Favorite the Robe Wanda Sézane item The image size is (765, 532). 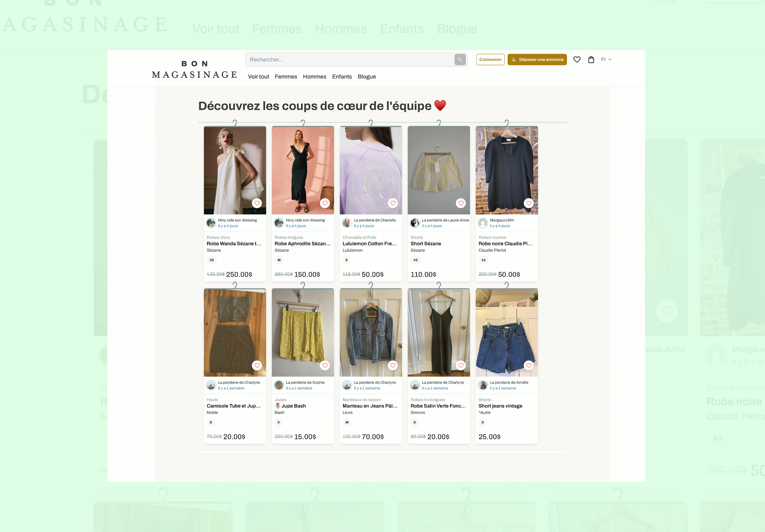257,203
